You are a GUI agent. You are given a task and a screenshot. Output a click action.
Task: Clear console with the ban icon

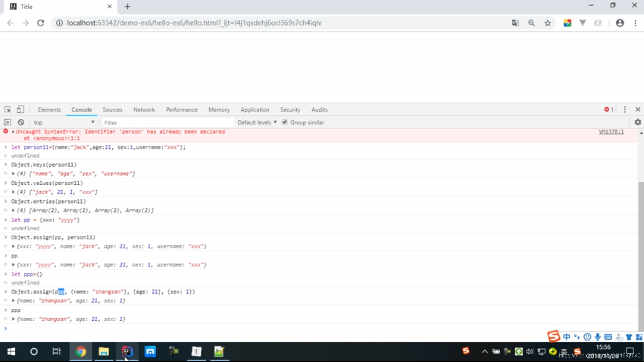[21, 122]
